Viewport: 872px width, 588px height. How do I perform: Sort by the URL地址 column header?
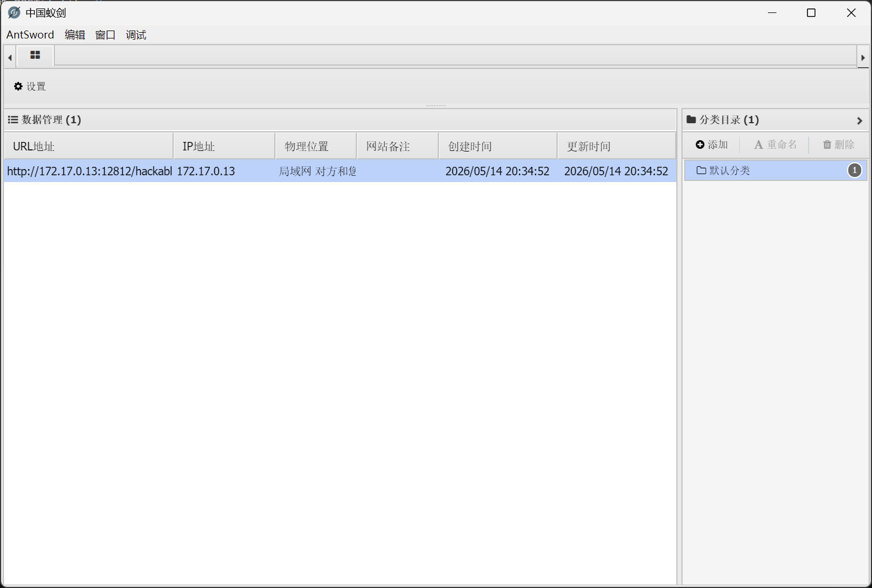[x=88, y=146]
